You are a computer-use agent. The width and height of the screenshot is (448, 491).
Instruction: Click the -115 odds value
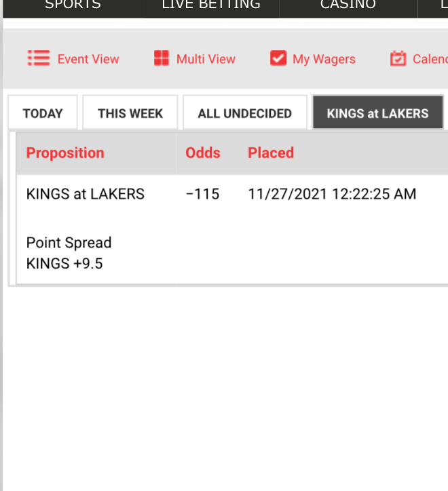click(202, 194)
